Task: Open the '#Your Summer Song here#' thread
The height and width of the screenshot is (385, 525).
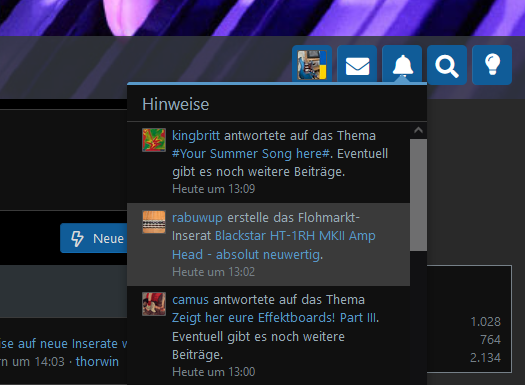Action: (251, 154)
